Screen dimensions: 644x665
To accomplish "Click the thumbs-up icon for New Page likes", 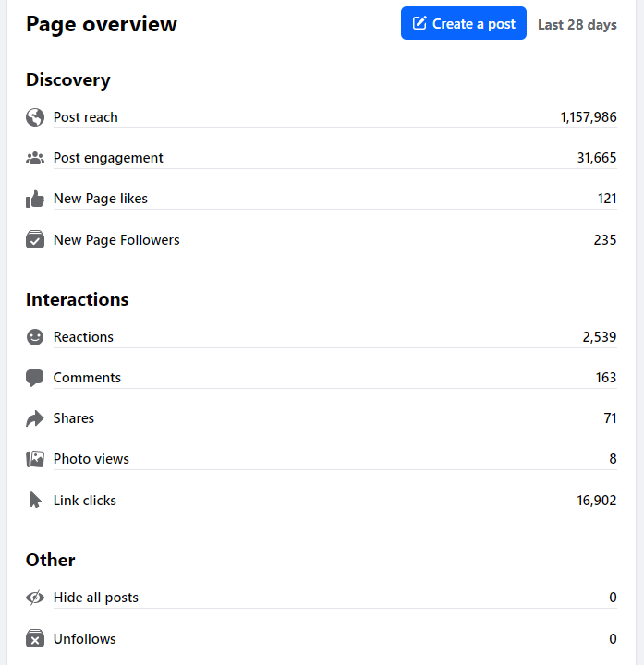I will click(35, 199).
